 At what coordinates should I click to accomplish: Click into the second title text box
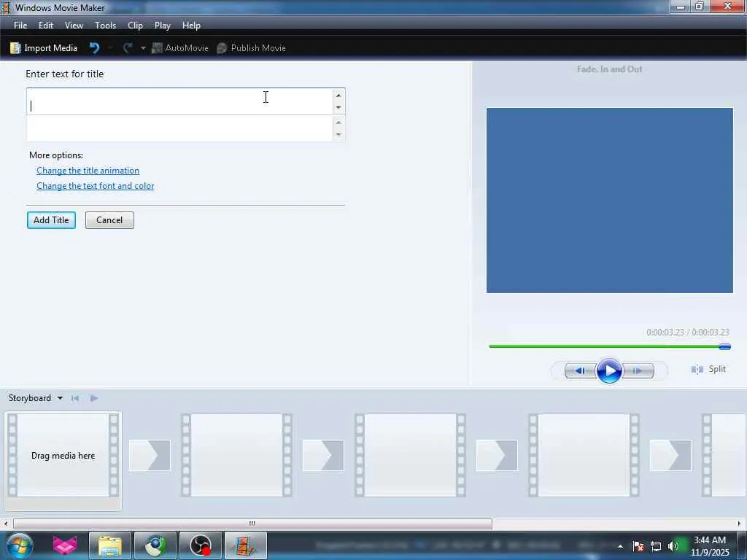[179, 128]
